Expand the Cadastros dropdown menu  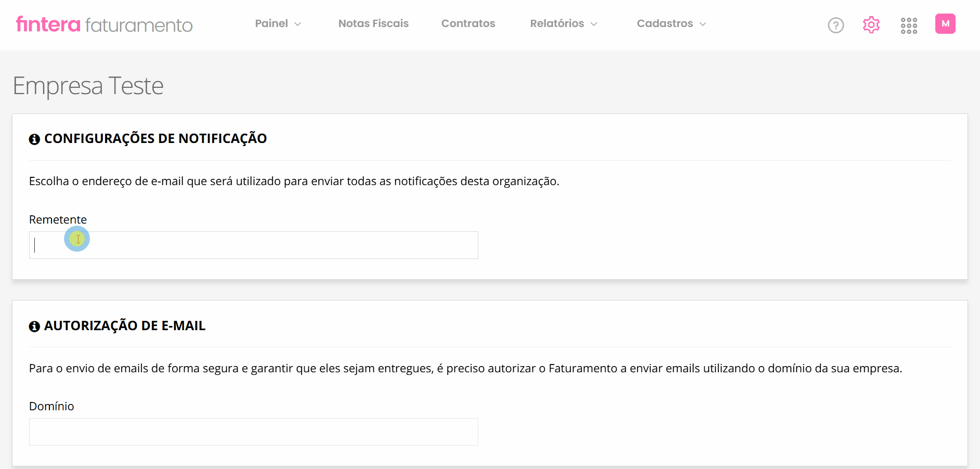(671, 23)
